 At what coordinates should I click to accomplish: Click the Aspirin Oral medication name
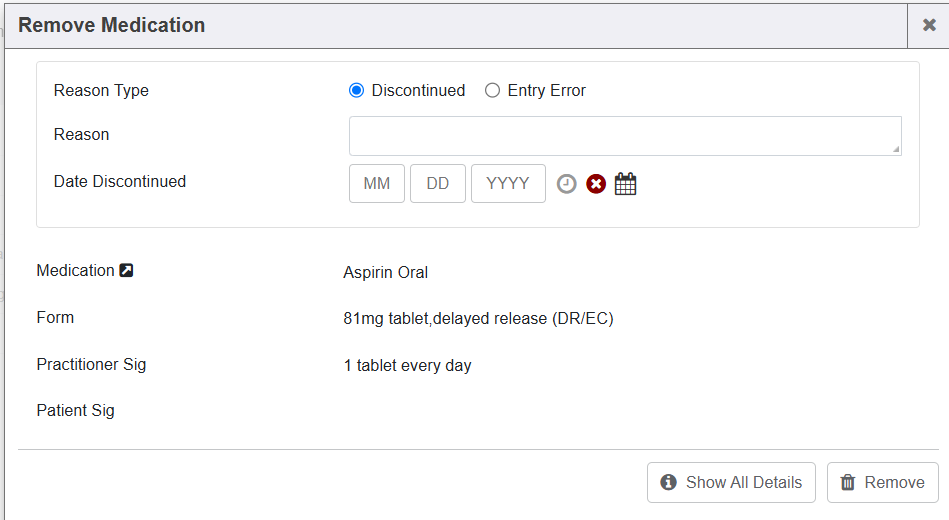(385, 272)
